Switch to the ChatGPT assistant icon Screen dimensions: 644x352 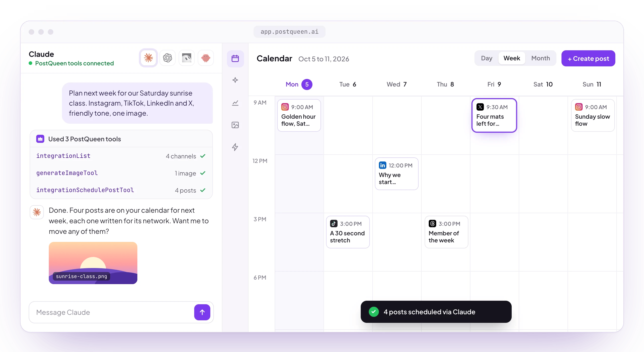pos(168,58)
